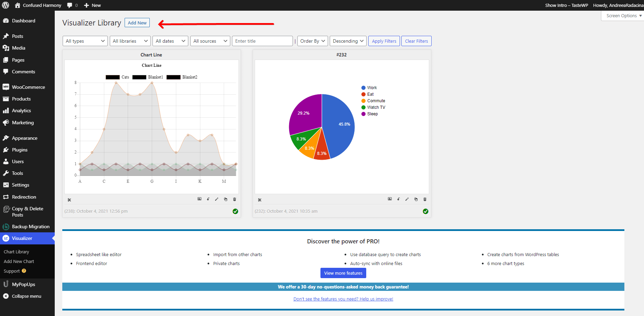Click the image icon under Chart Line chart
Viewport: 644px width, 316px height.
click(x=199, y=199)
